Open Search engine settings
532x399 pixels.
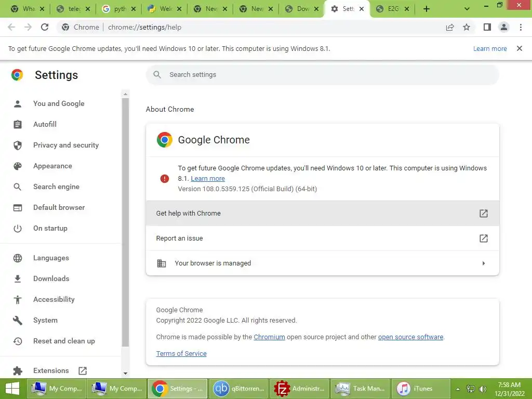click(x=56, y=187)
